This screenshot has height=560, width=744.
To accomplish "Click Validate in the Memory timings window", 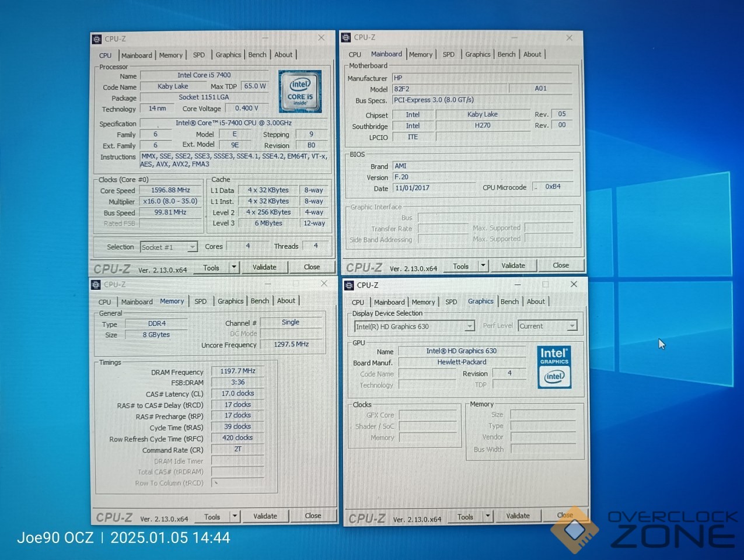I will pyautogui.click(x=266, y=516).
